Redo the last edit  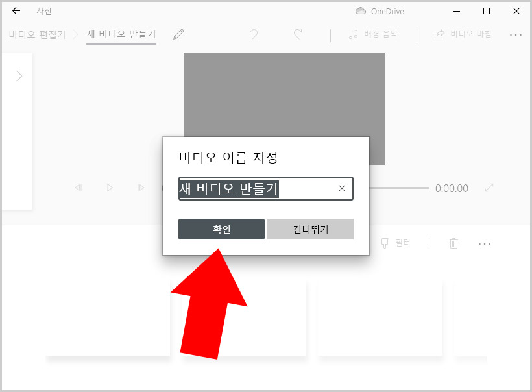click(297, 34)
